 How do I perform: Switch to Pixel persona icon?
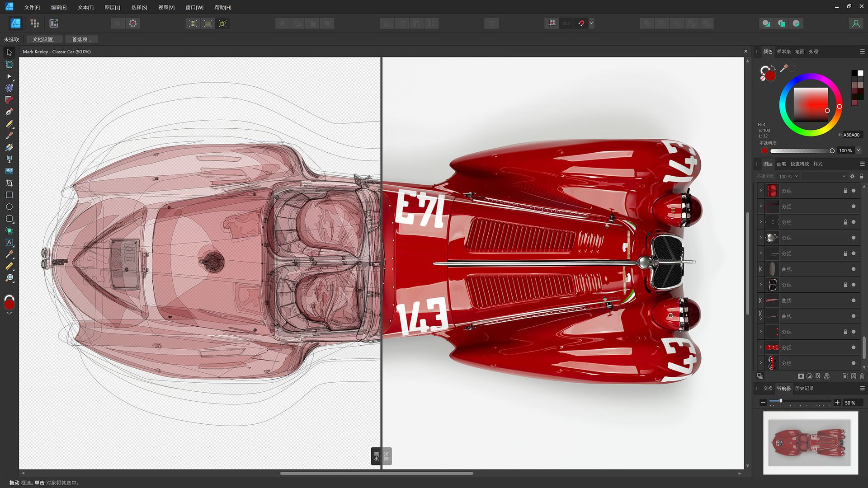[x=35, y=23]
